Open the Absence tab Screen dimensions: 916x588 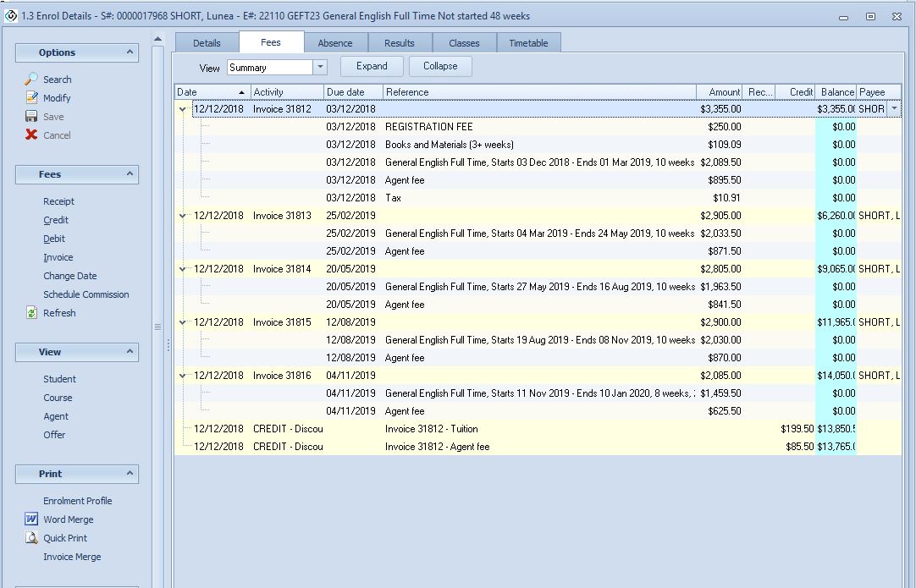(x=336, y=41)
